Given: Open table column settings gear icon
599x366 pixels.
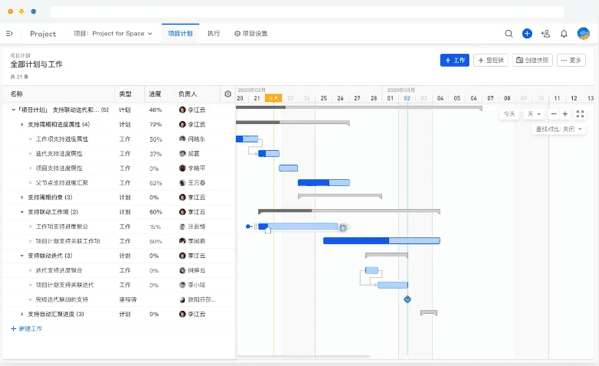Looking at the screenshot, I should [x=228, y=94].
